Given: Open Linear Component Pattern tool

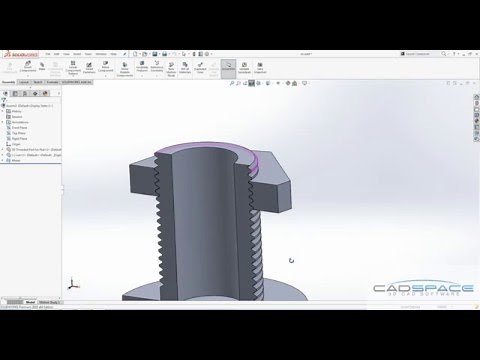Looking at the screenshot, I should 73,68.
